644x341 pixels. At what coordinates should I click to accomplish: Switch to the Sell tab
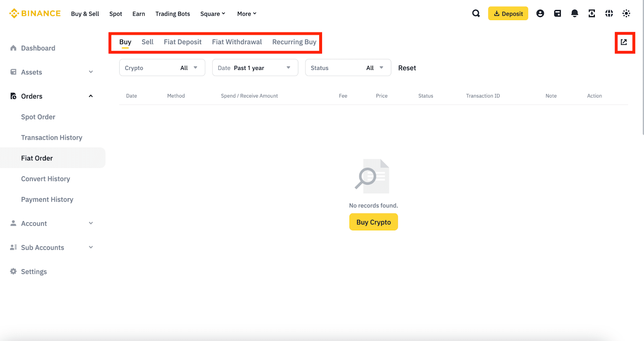[x=147, y=42]
